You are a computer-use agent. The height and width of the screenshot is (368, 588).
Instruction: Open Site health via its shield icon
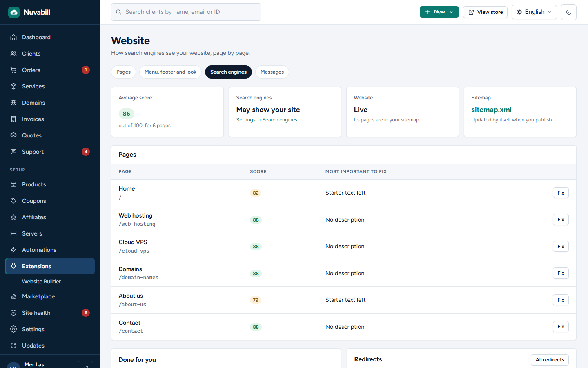(x=13, y=313)
